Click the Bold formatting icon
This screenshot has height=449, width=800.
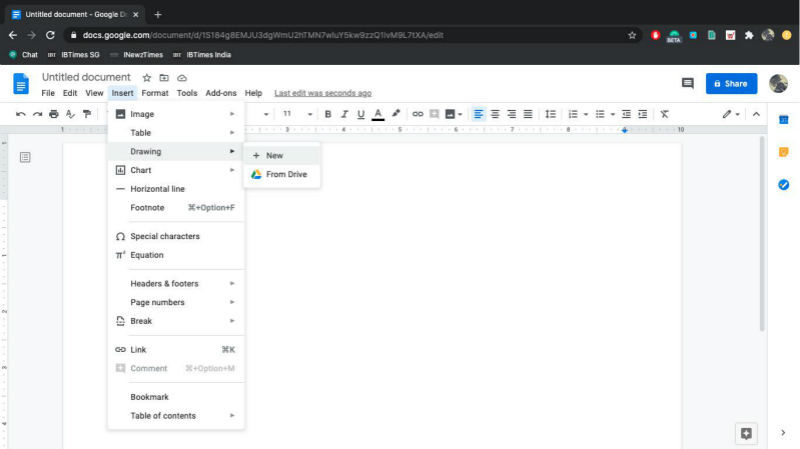pyautogui.click(x=328, y=114)
